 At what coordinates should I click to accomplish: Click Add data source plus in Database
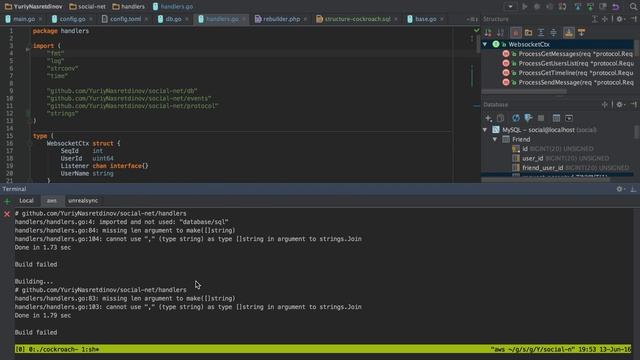[x=488, y=118]
